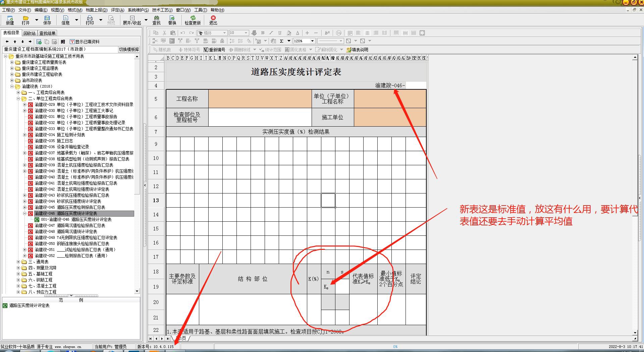Click the 固化表格 button
Screen dimensions: 644x352
tap(296, 50)
